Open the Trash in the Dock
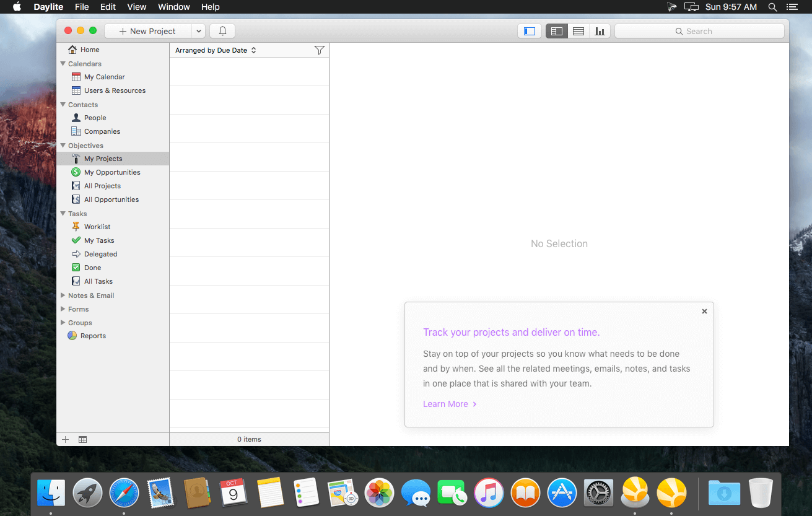Screen dimensions: 812x516 point(761,493)
